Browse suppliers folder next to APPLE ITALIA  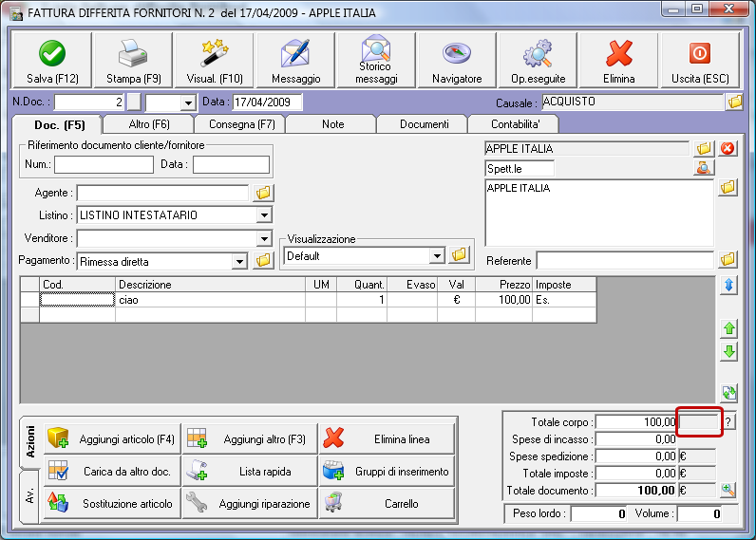coord(704,148)
